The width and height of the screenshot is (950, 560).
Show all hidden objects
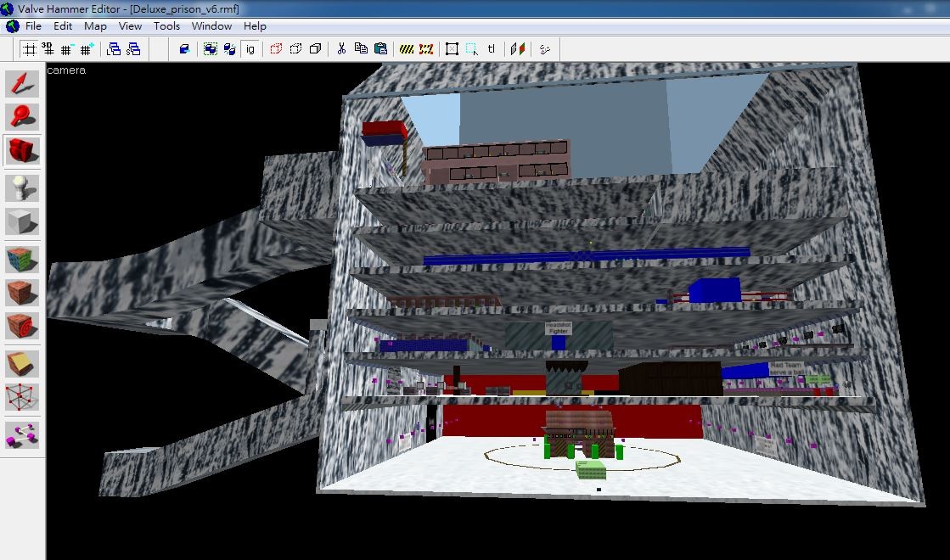(x=315, y=49)
